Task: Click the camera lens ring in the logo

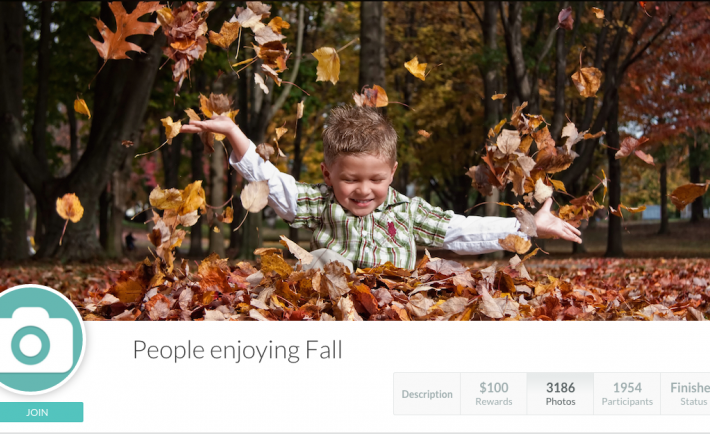Action: (30, 345)
